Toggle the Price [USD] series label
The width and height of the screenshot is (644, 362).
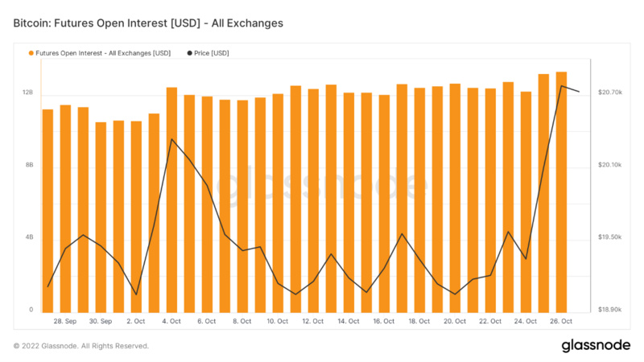coord(213,53)
